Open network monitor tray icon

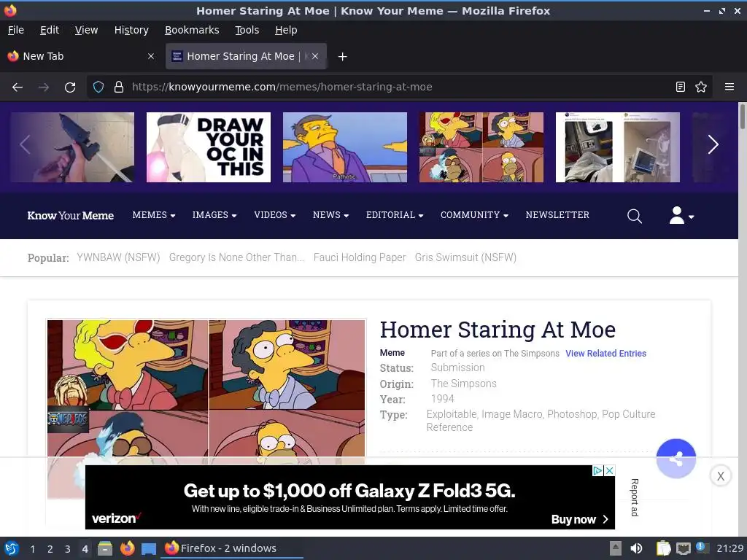pyautogui.click(x=683, y=548)
